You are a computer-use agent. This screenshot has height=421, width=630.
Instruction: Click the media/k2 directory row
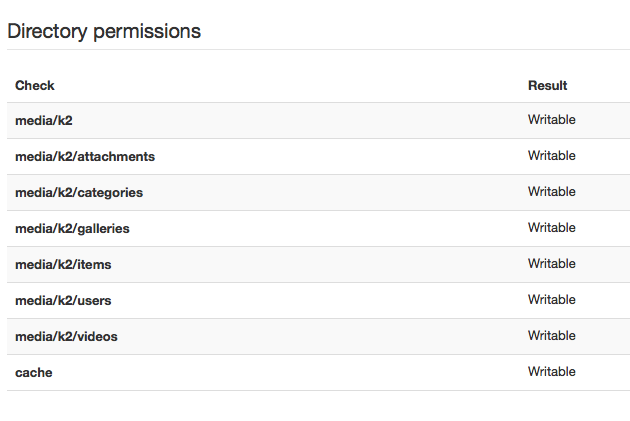point(318,121)
